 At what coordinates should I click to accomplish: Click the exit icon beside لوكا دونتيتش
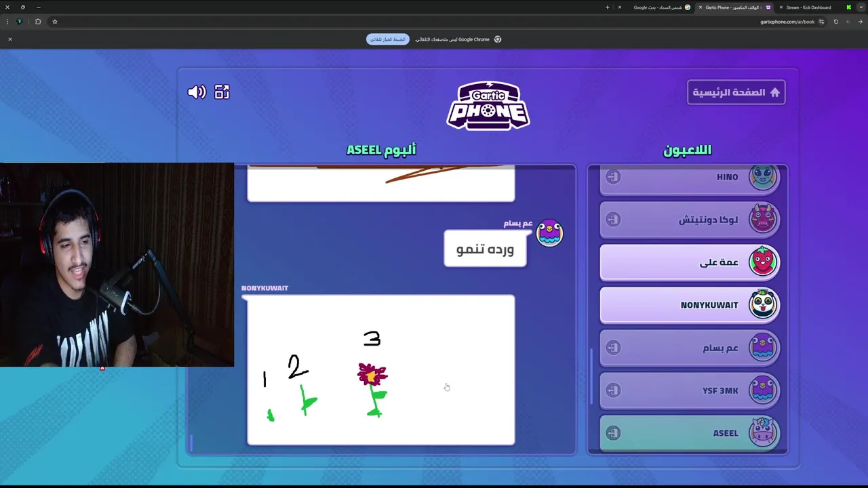[x=613, y=220]
